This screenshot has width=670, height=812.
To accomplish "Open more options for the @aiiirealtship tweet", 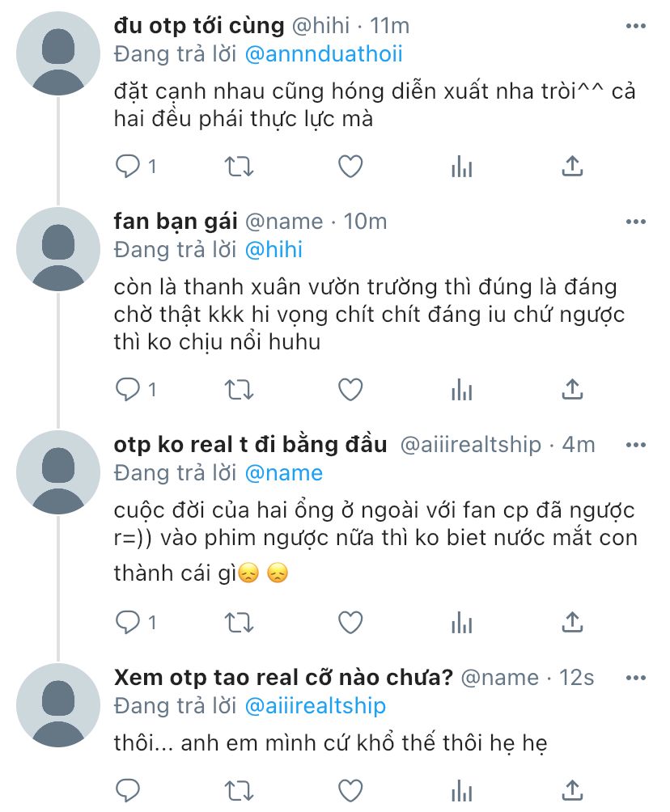I will point(636,445).
